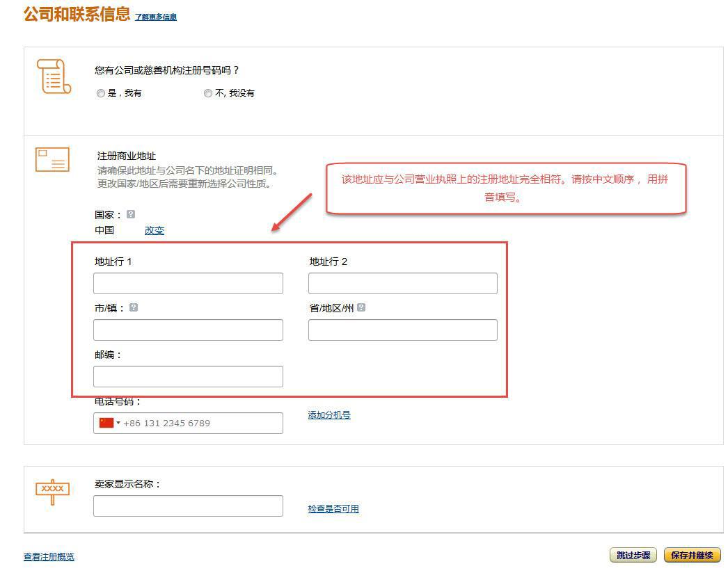Click the envelope icon next to 注册商业地址
Screen dimensions: 728x573
point(53,159)
